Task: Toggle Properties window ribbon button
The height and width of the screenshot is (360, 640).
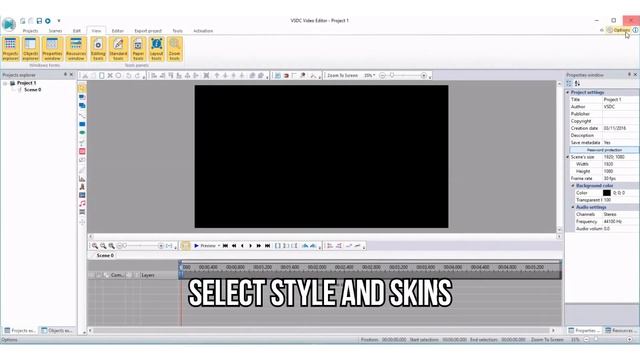Action: coord(52,49)
